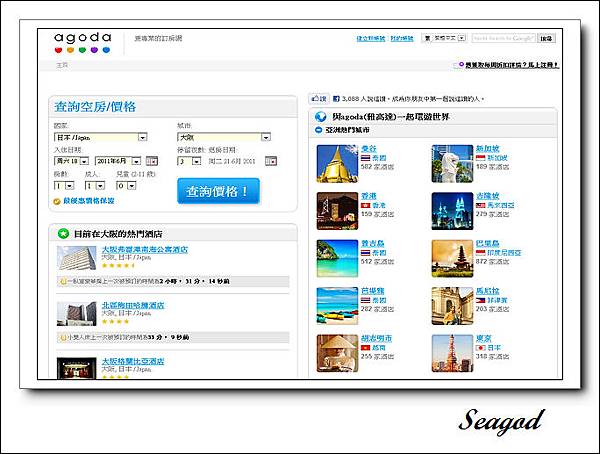Open the 胡志明市 Ho Chi Minh city link
This screenshot has height=454, width=600.
pyautogui.click(x=377, y=338)
